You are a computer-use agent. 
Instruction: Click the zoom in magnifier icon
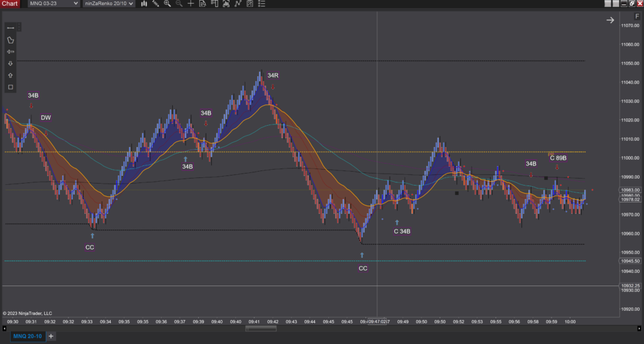point(167,4)
